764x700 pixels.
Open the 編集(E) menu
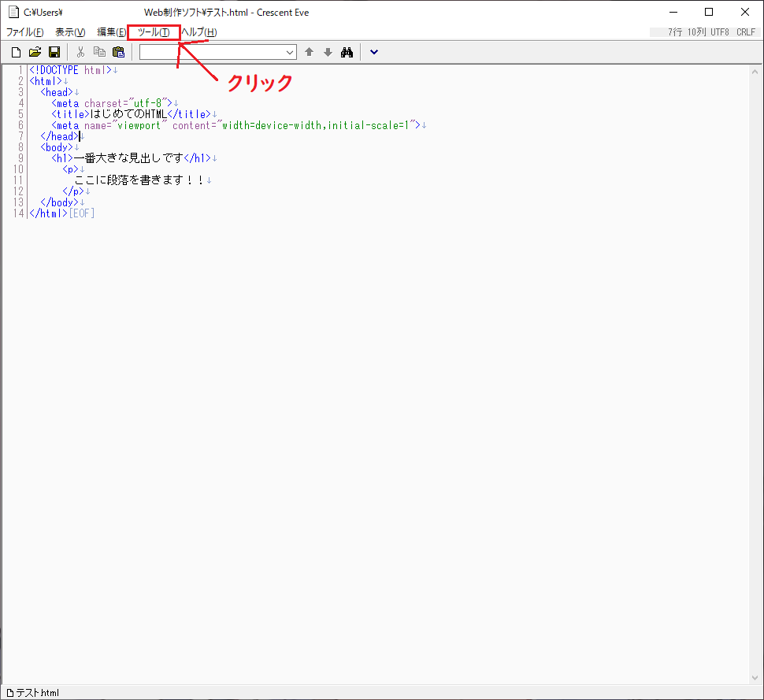111,32
